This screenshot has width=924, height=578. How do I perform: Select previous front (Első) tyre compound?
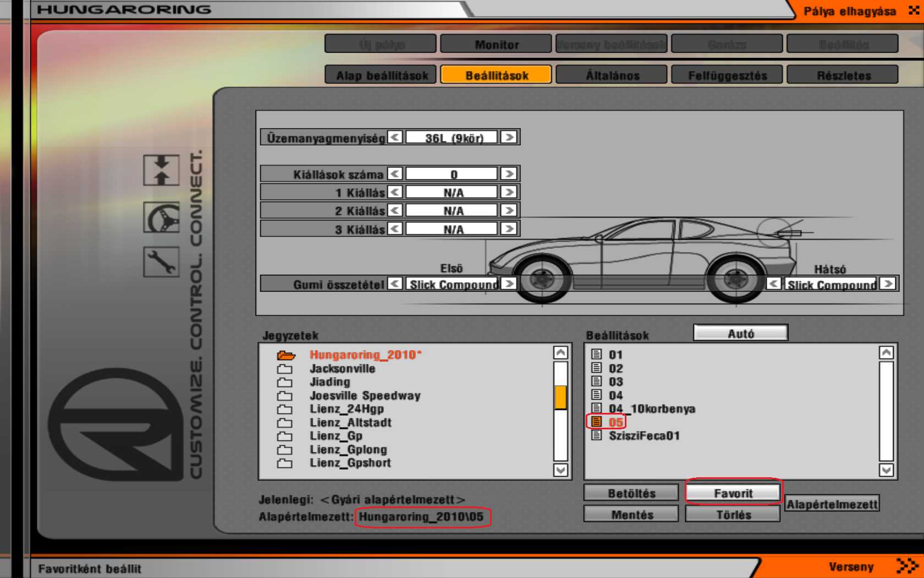click(395, 283)
